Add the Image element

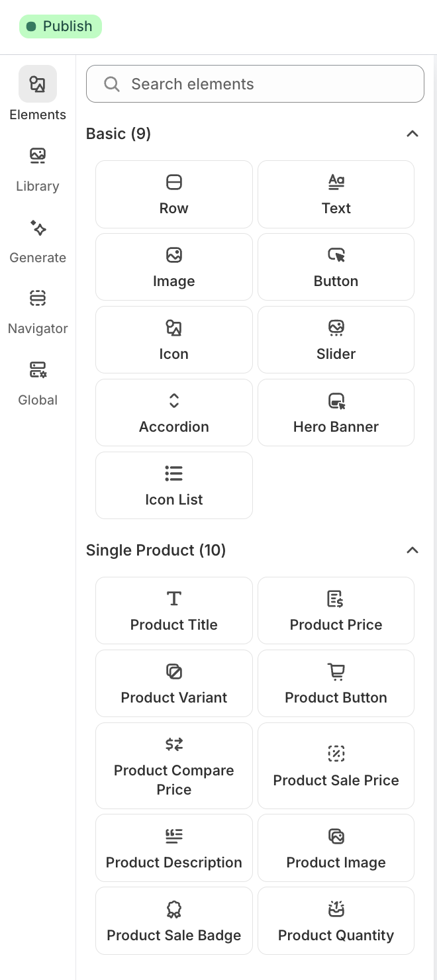pyautogui.click(x=173, y=267)
